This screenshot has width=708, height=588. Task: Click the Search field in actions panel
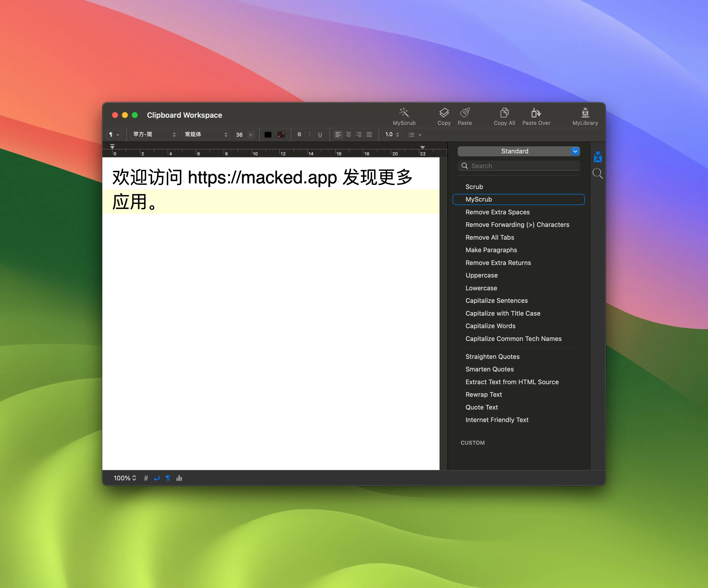click(x=518, y=166)
